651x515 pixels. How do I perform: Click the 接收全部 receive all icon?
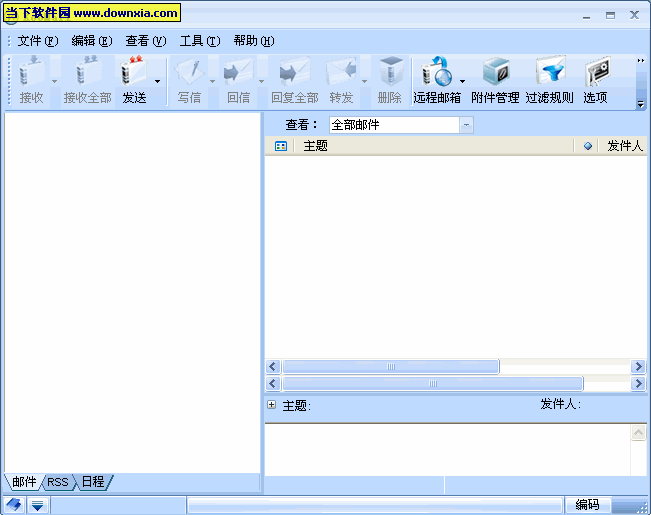click(87, 80)
